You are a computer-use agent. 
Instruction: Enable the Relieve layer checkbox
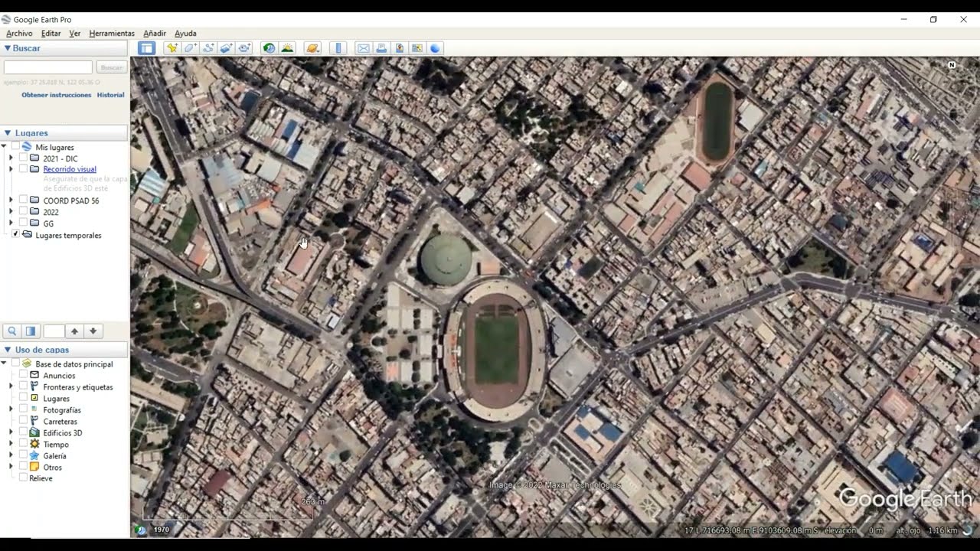pyautogui.click(x=23, y=478)
